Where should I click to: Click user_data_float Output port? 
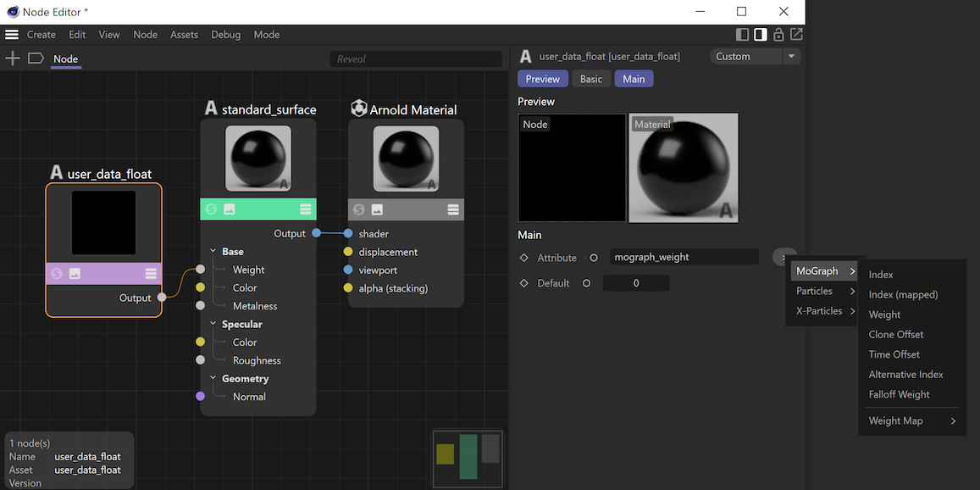162,298
